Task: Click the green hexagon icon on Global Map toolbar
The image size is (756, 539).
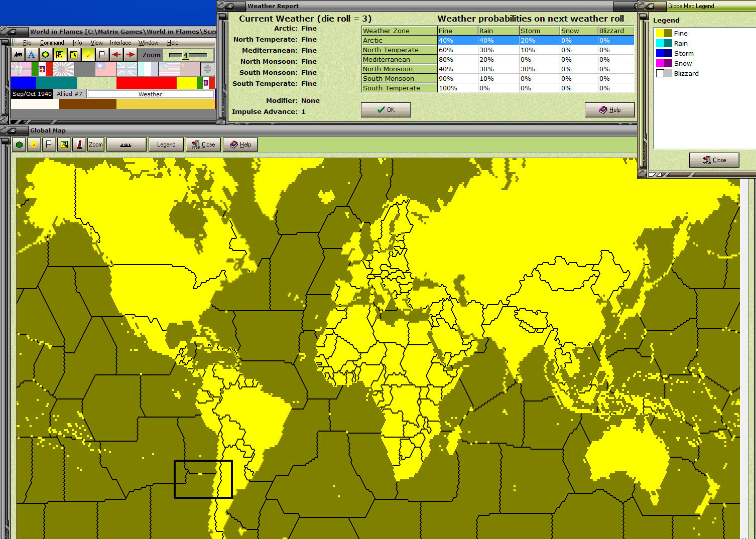Action: 19,145
